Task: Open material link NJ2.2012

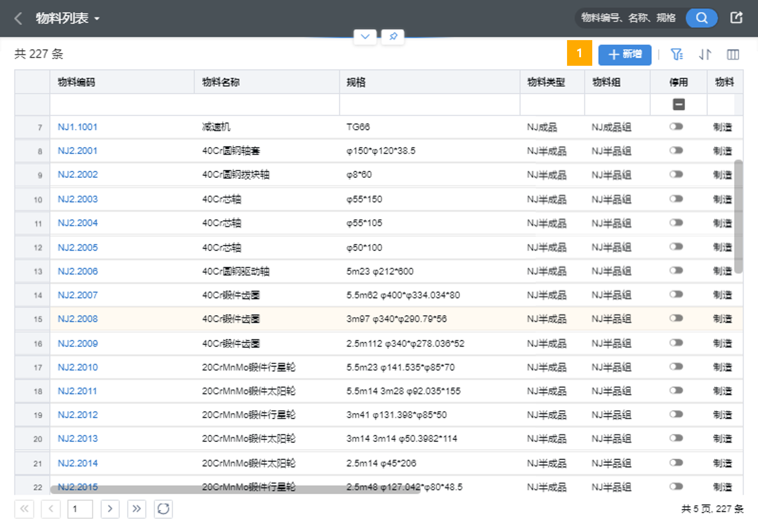Action: [x=77, y=415]
